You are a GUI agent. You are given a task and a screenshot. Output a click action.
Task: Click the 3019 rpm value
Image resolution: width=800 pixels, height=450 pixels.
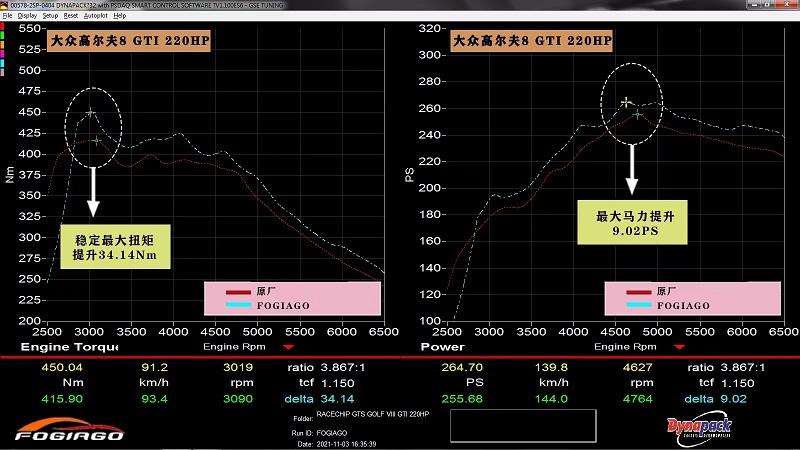click(x=238, y=367)
